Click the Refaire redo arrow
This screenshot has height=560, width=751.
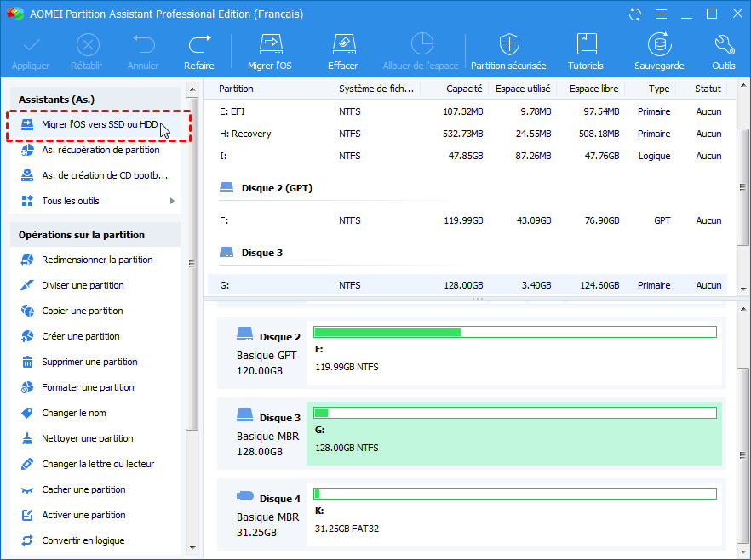pos(199,44)
